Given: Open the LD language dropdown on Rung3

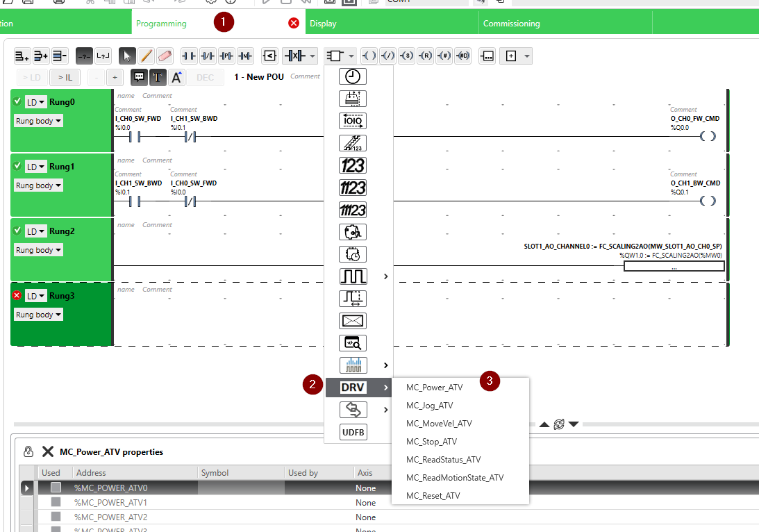Looking at the screenshot, I should 35,296.
